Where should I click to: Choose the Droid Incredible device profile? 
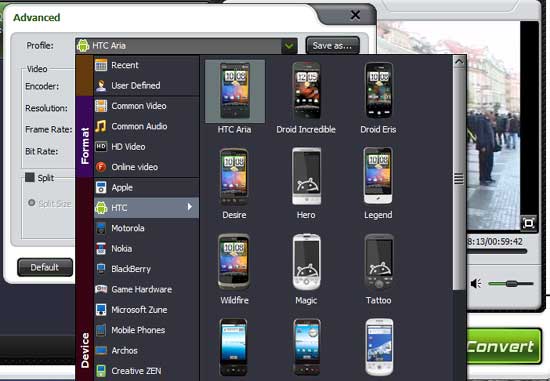click(306, 96)
